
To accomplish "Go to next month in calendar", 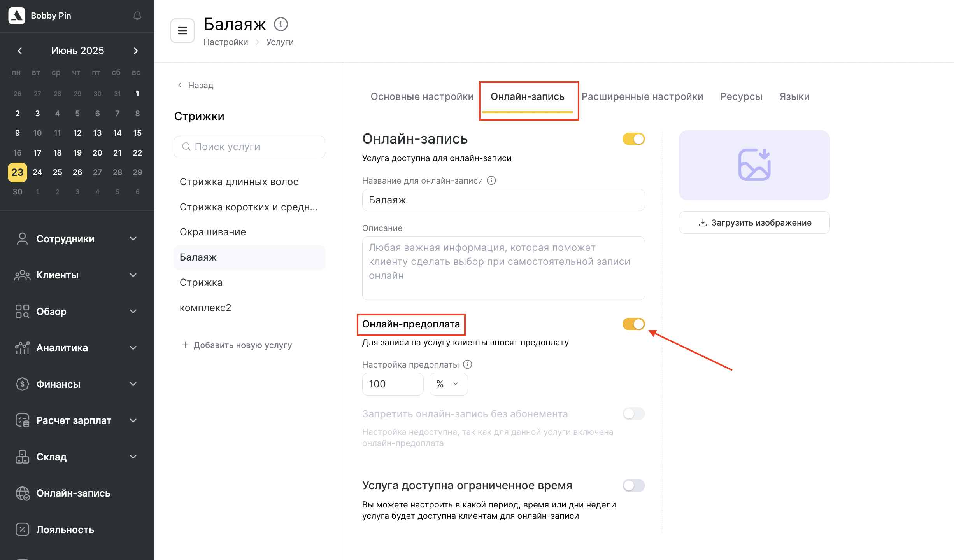I will tap(136, 51).
